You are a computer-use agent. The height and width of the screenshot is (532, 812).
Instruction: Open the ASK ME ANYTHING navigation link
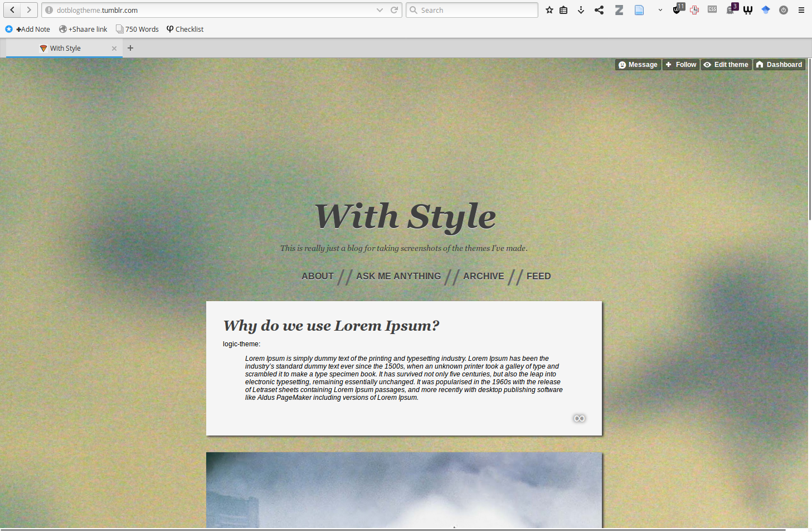tap(398, 276)
